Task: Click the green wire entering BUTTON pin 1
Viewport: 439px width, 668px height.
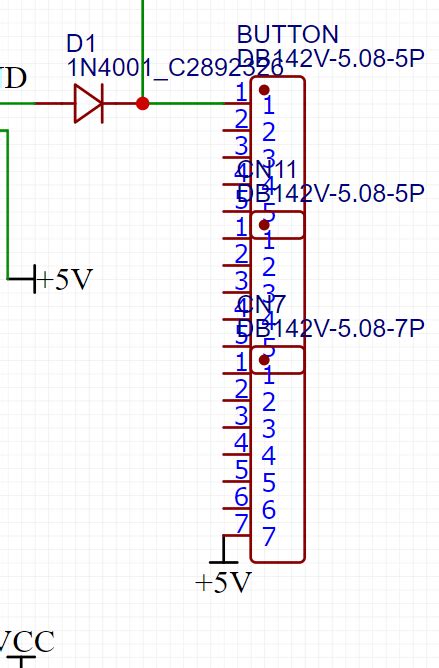Action: (x=187, y=103)
